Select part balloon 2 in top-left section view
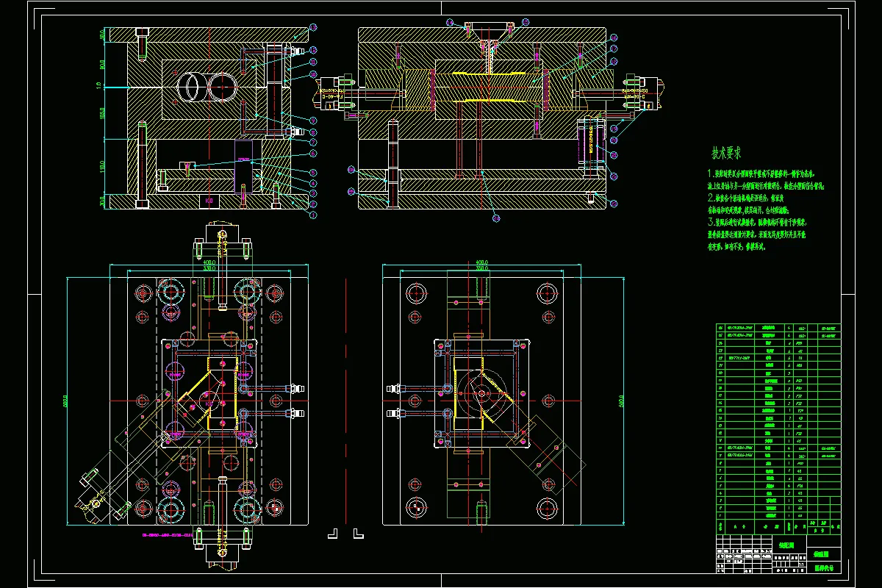882x588 pixels. 313,204
